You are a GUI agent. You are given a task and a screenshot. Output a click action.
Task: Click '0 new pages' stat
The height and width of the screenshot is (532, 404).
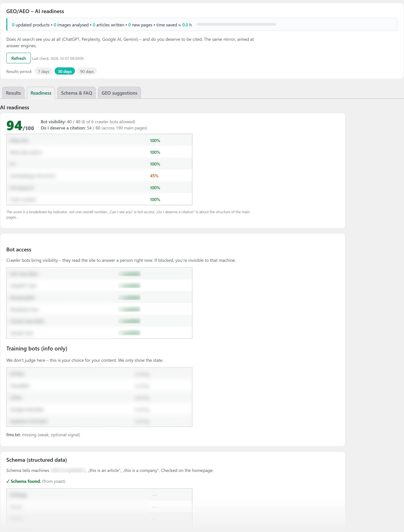pos(140,25)
